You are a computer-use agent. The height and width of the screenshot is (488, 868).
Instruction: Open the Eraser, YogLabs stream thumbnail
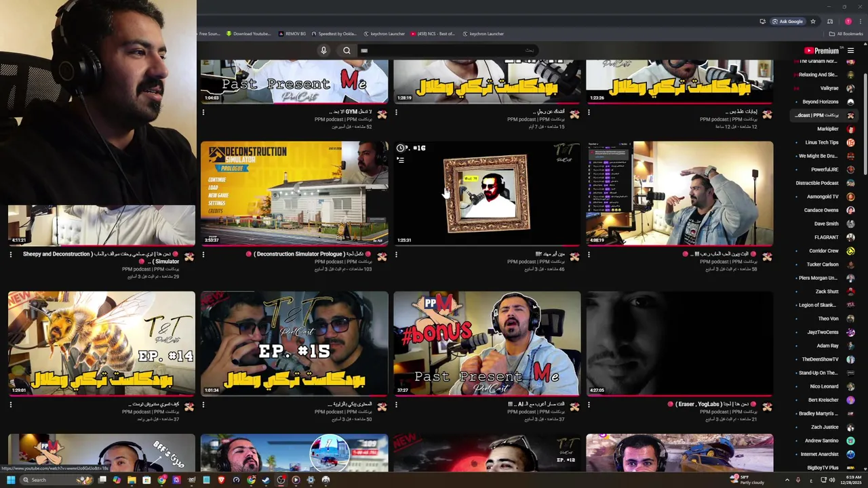coord(679,344)
